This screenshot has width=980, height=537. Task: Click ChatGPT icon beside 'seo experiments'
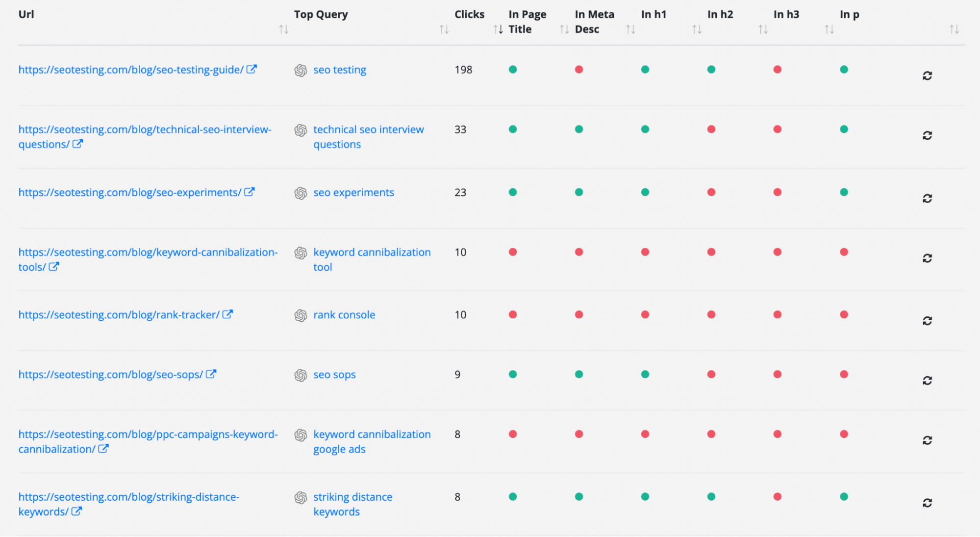pos(301,193)
